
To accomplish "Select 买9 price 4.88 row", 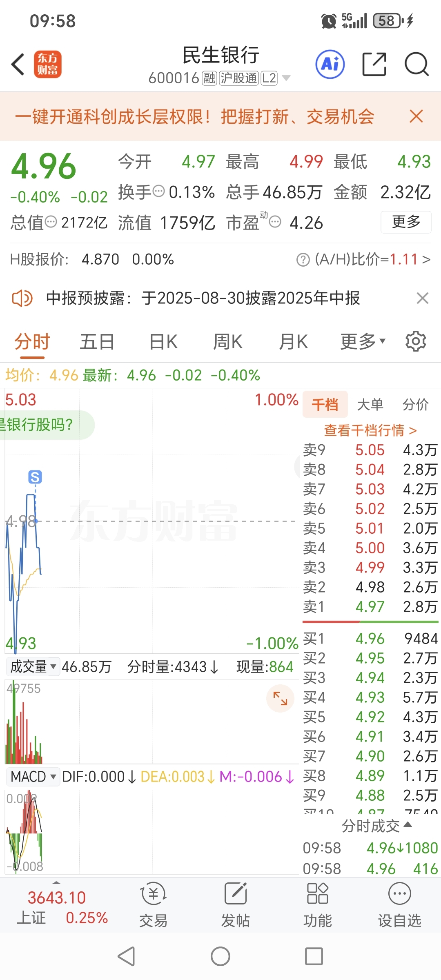I will click(x=370, y=795).
